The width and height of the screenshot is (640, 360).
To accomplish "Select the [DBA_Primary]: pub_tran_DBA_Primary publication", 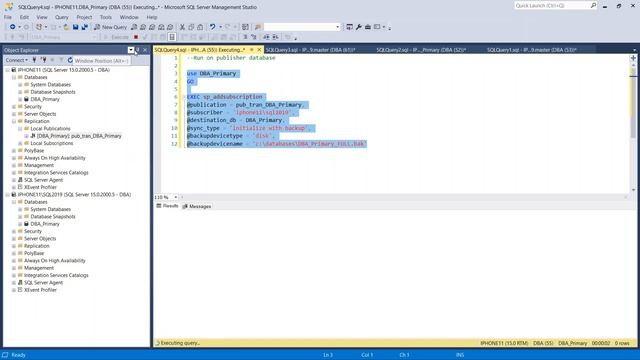I will point(79,136).
